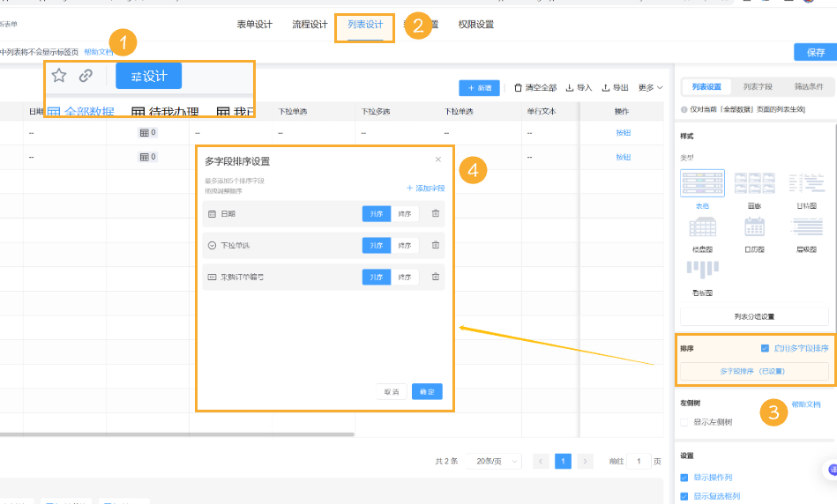Delete the 下拉单选 sort field via trash icon
The image size is (837, 504).
pos(436,245)
